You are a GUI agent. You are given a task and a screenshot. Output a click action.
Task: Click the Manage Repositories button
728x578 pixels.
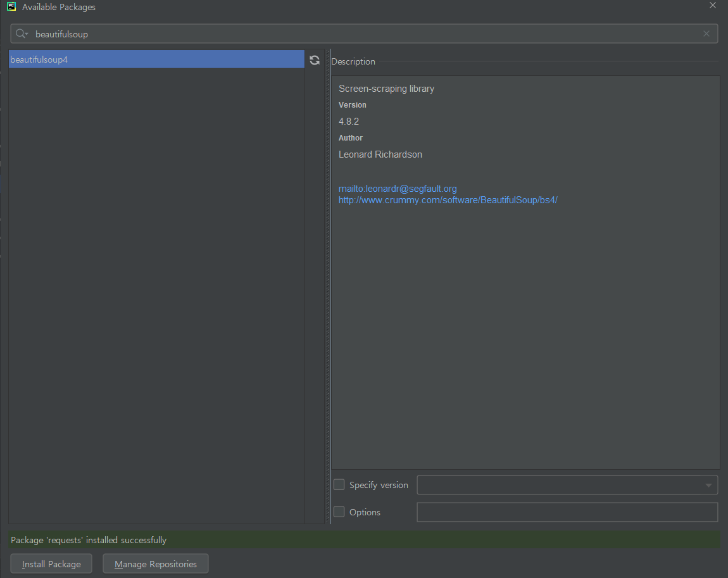tap(156, 563)
